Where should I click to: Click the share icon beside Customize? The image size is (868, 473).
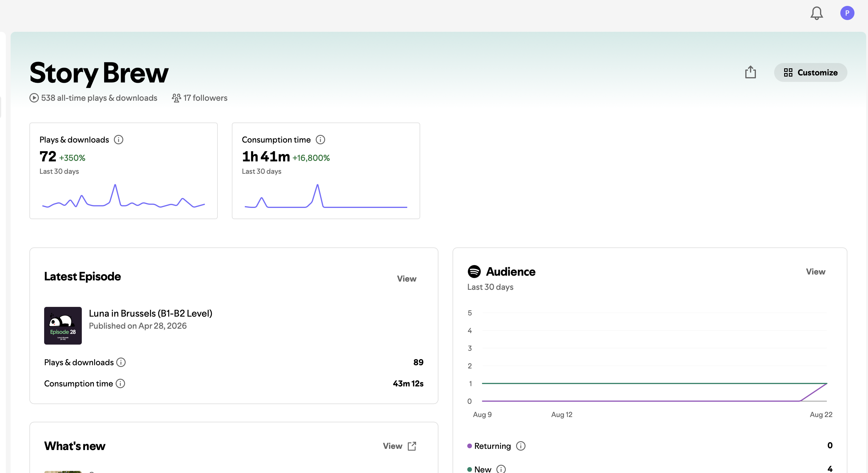tap(750, 72)
